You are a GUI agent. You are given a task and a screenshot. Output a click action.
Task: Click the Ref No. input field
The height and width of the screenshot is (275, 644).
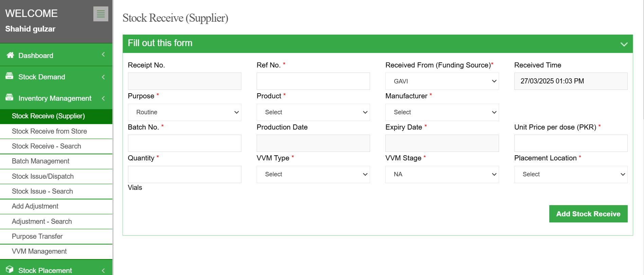pyautogui.click(x=313, y=81)
